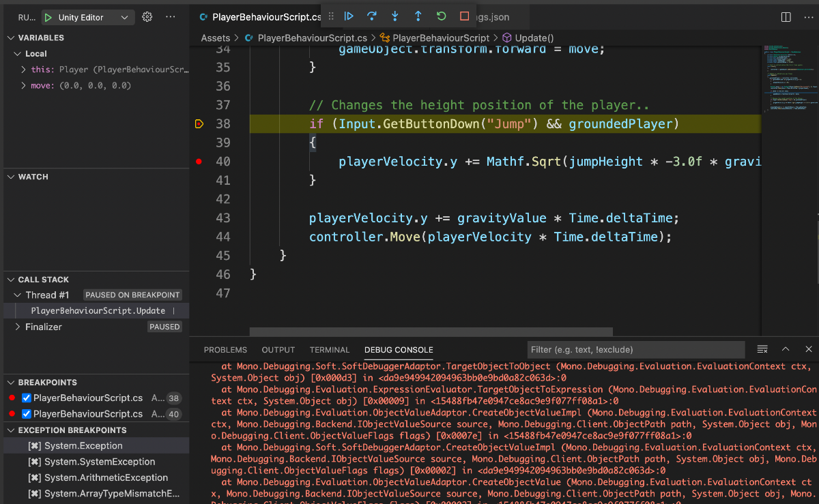Collapse the Local scope
Screen dimensions: 819x504
click(18, 54)
